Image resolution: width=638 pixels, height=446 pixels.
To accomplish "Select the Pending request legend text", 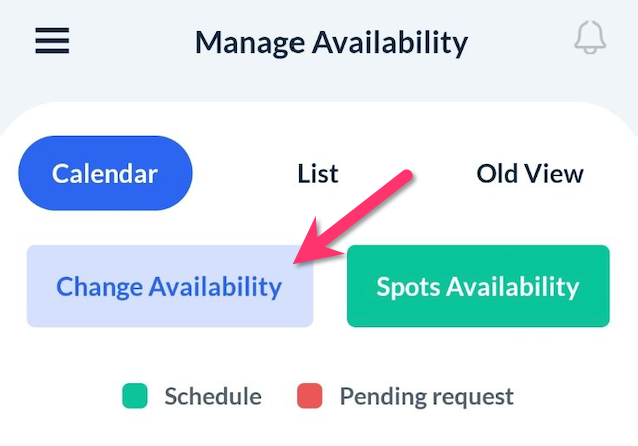I will point(426,396).
